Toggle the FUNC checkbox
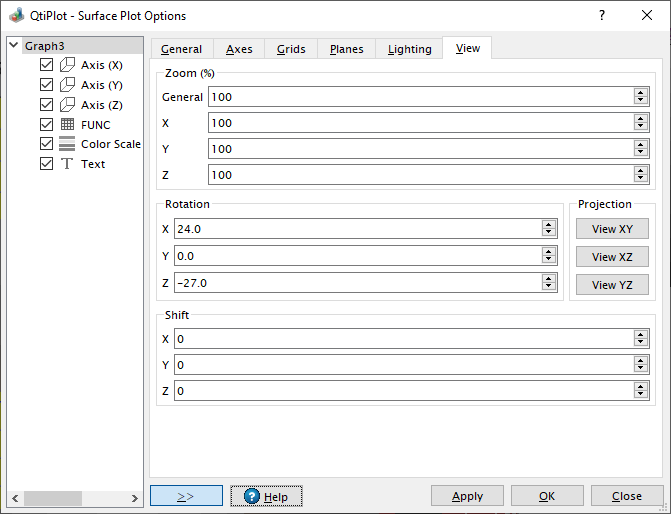 46,125
